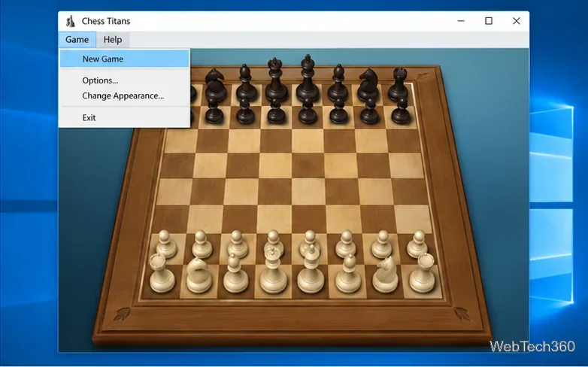Image resolution: width=588 pixels, height=367 pixels.
Task: Click the black pawn on b7
Action: click(x=214, y=111)
